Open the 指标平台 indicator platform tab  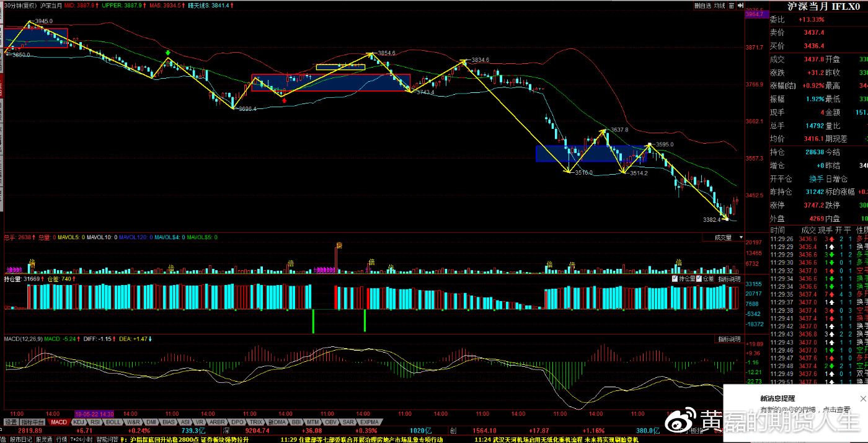[33, 422]
